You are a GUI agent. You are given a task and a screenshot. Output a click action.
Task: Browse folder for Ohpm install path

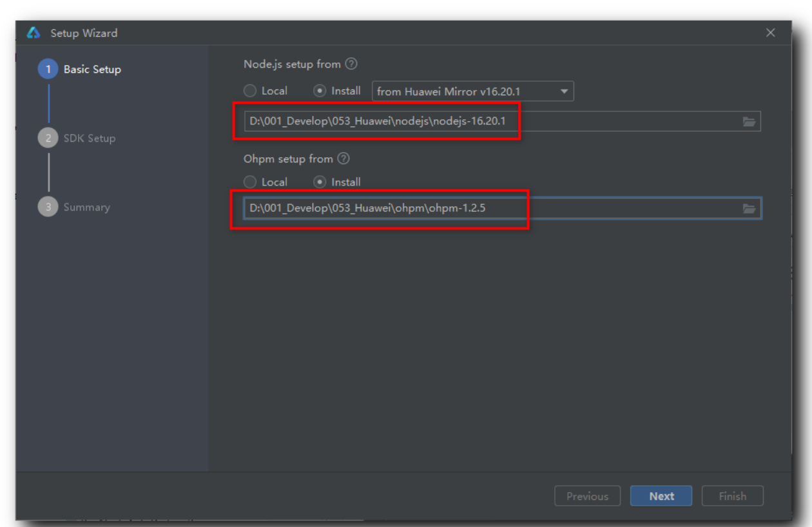tap(749, 208)
